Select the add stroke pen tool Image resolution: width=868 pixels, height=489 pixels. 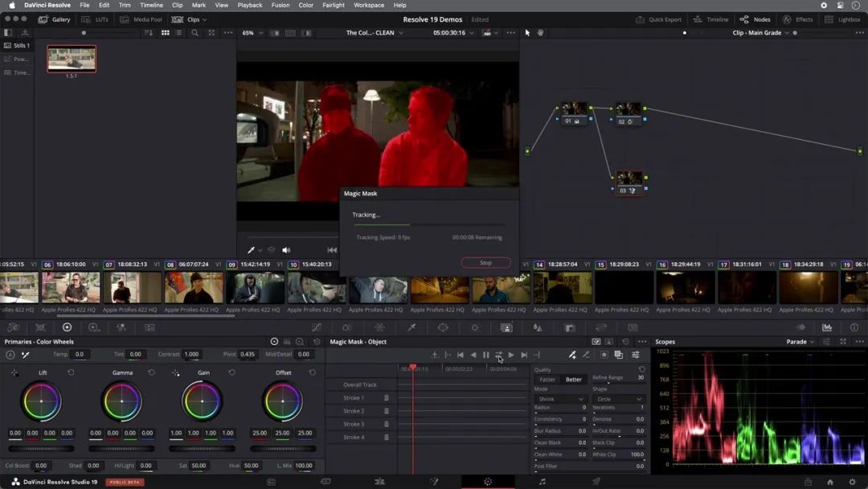pyautogui.click(x=572, y=355)
